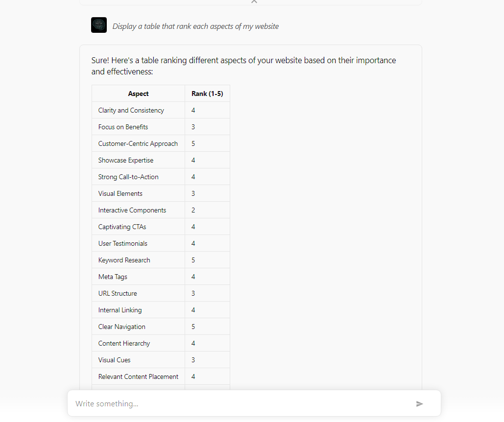Click the Clear Navigation aspect cell
This screenshot has height=422, width=504.
138,327
